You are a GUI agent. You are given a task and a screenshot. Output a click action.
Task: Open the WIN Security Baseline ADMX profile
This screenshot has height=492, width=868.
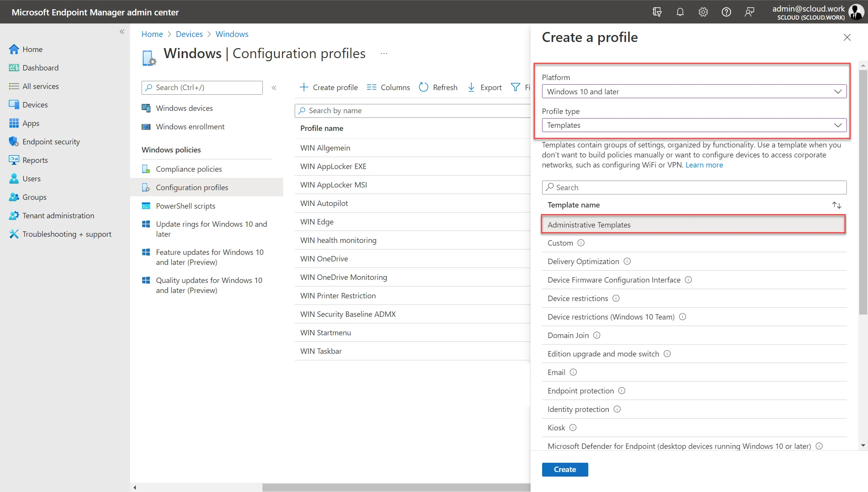pos(348,314)
